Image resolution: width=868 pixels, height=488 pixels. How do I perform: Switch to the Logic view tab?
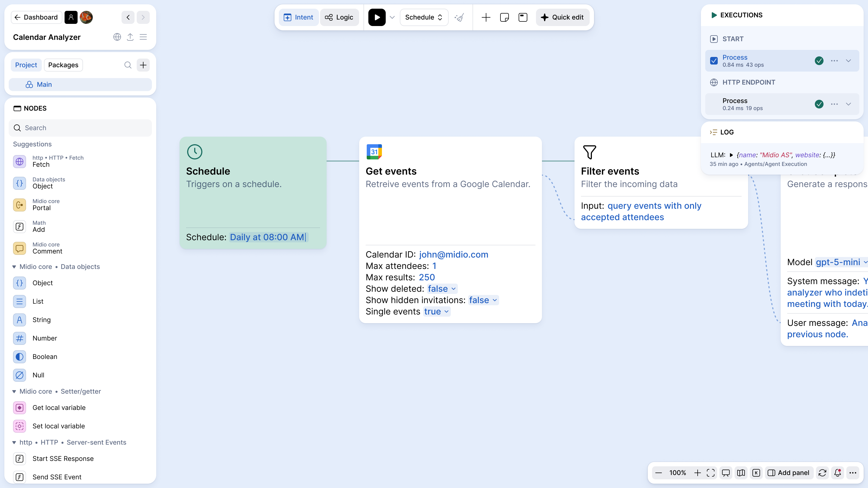(x=339, y=17)
